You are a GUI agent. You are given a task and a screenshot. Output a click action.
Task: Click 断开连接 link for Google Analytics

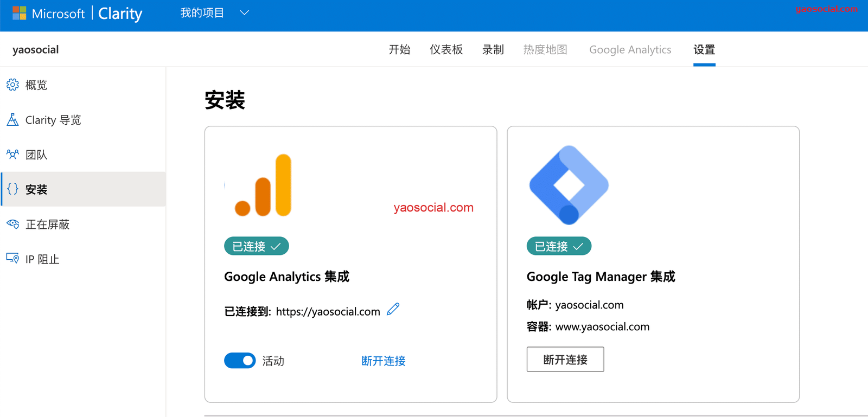pyautogui.click(x=383, y=361)
